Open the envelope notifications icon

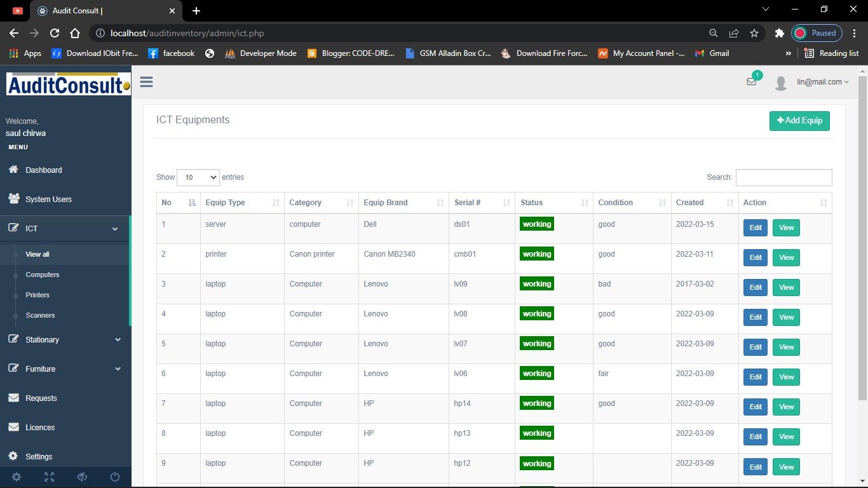coord(751,82)
